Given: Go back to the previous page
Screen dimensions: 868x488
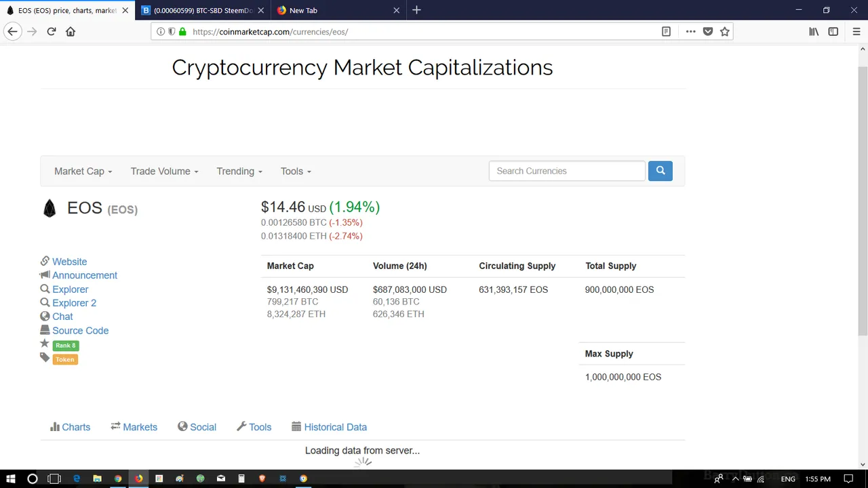Looking at the screenshot, I should point(12,32).
